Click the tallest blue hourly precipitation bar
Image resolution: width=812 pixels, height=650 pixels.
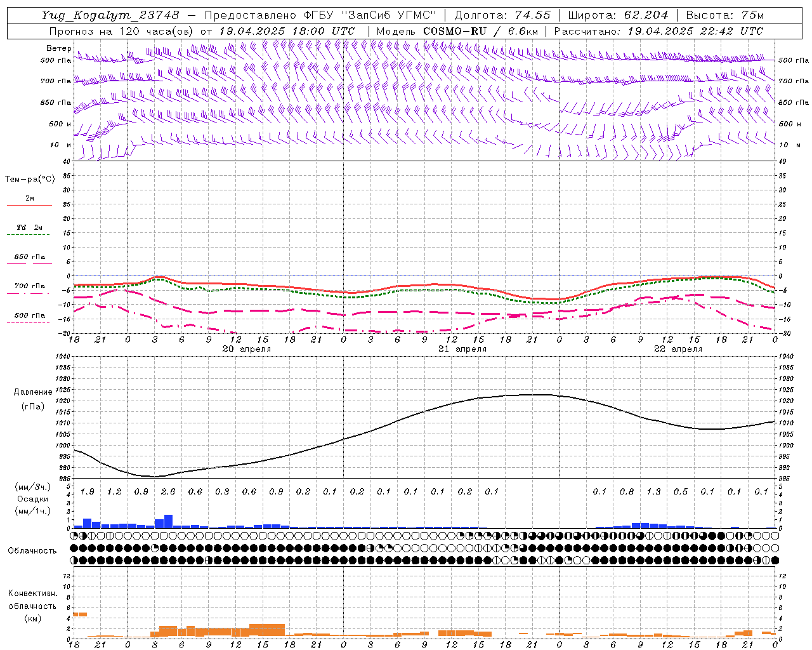[168, 521]
